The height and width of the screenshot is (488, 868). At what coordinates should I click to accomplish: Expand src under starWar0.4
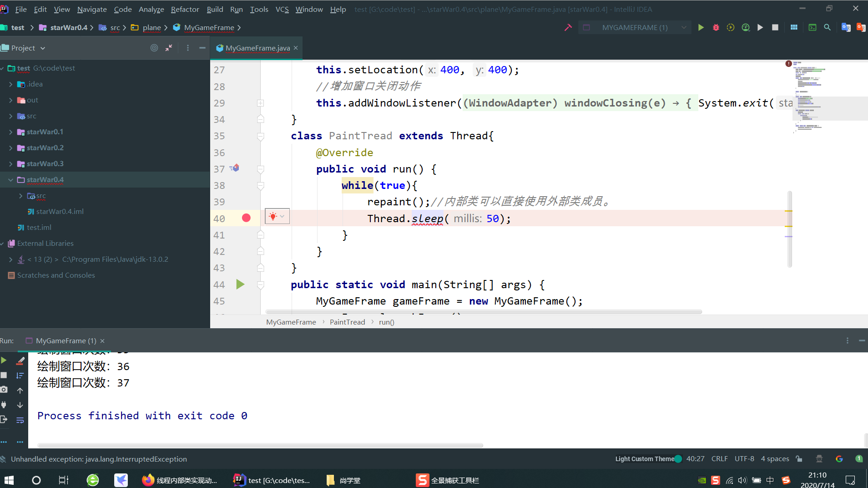20,196
